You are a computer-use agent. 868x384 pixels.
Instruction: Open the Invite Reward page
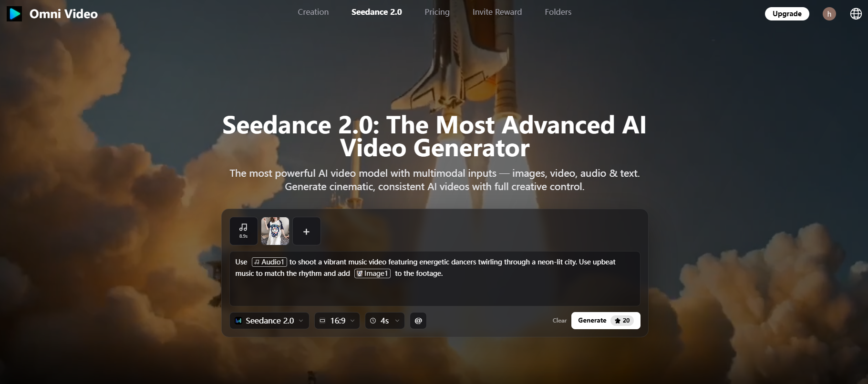[497, 12]
